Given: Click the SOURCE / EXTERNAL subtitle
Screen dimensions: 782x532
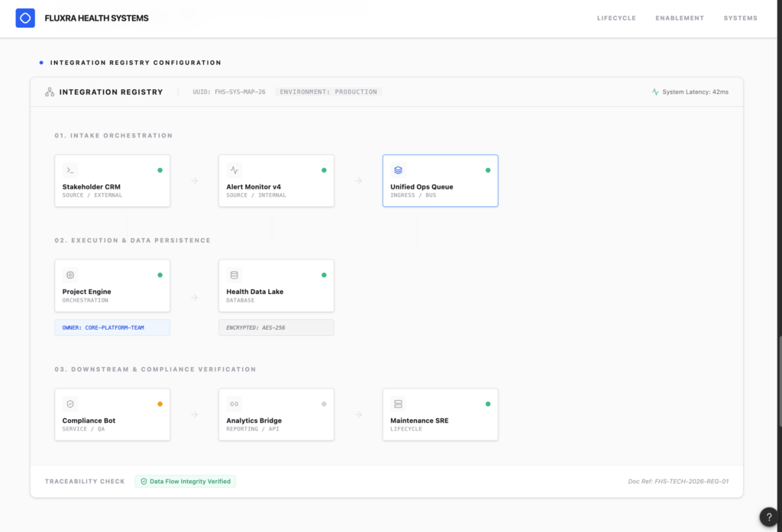Looking at the screenshot, I should tap(92, 195).
